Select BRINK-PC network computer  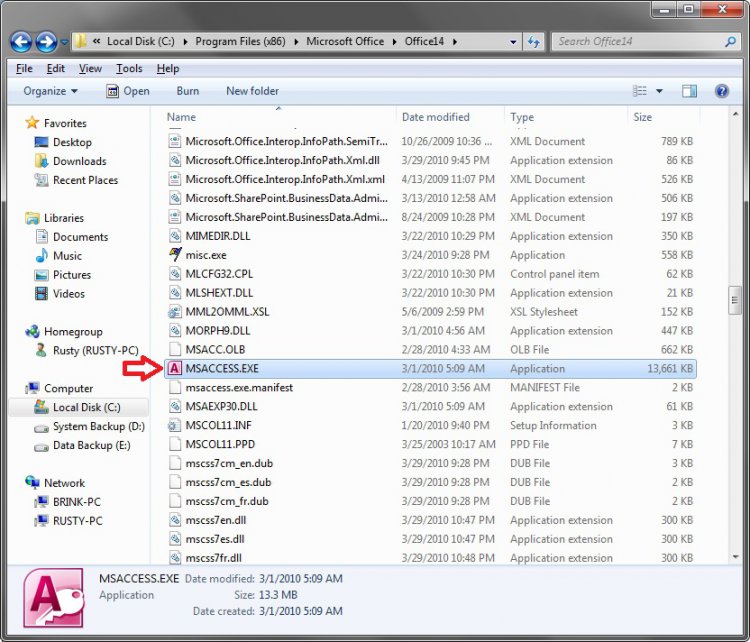77,502
